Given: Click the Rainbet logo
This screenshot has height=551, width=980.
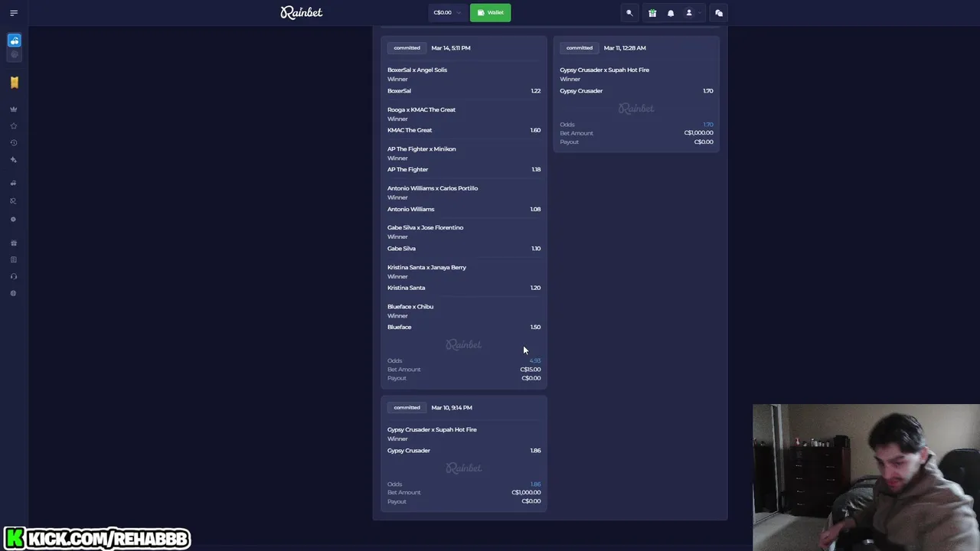Looking at the screenshot, I should coord(301,12).
